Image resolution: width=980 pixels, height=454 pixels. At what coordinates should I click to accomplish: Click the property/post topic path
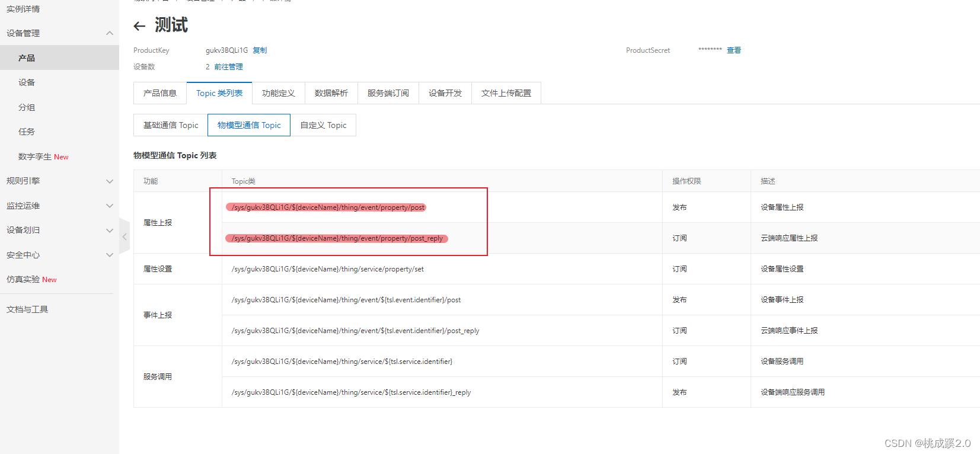click(x=328, y=207)
